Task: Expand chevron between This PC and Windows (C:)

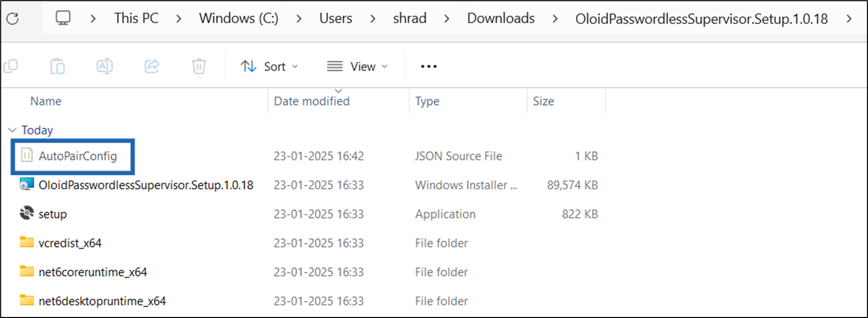Action: click(179, 19)
